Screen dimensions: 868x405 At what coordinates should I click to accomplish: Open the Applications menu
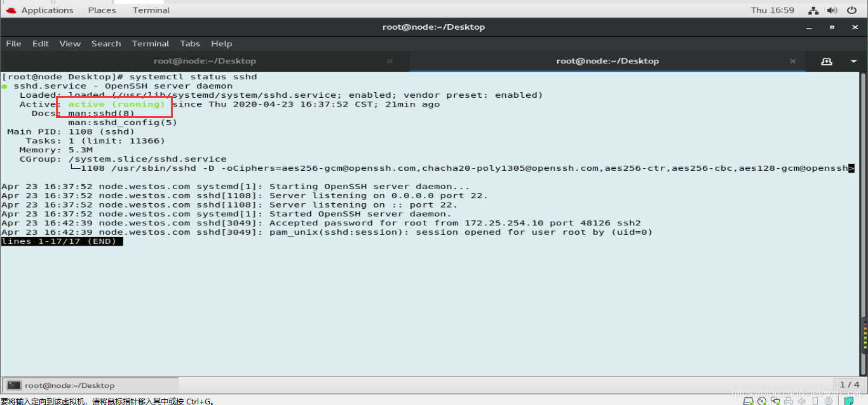click(47, 10)
